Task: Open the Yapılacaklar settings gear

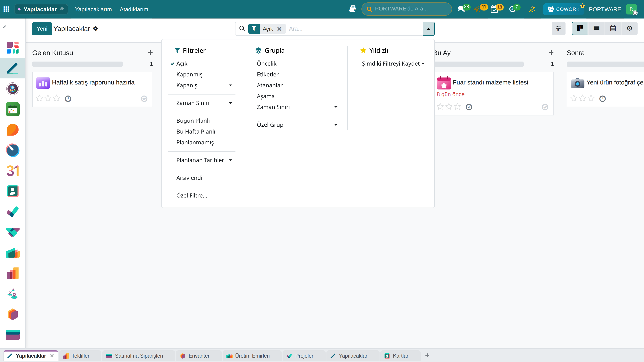Action: [96, 29]
